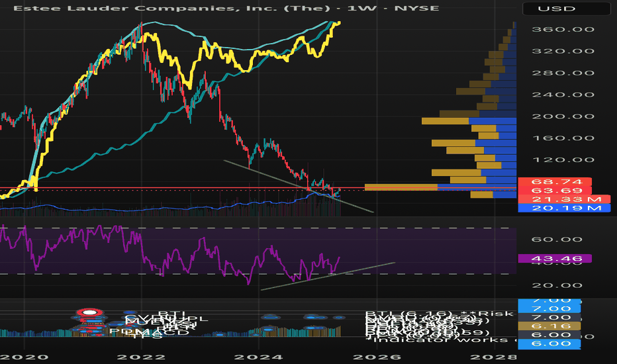This screenshot has height=364, width=617.
Task: Click the red circle marker in bottom indicator
Action: click(90, 312)
